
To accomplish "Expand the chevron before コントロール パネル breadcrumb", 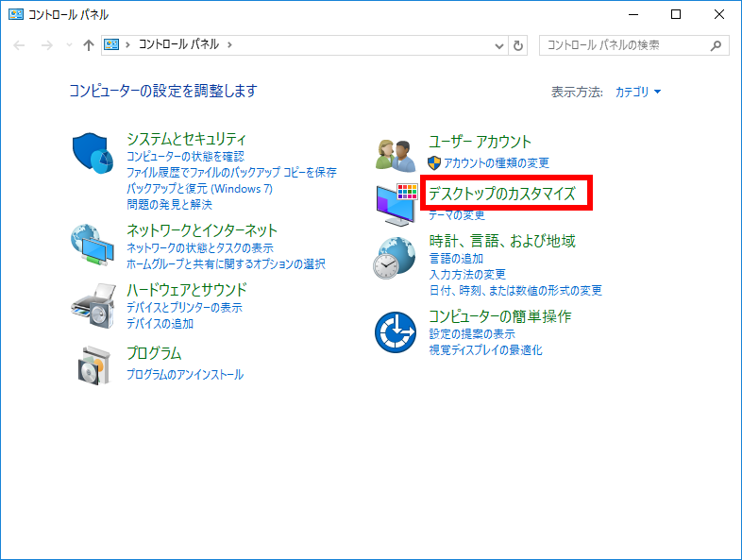I will click(x=127, y=44).
